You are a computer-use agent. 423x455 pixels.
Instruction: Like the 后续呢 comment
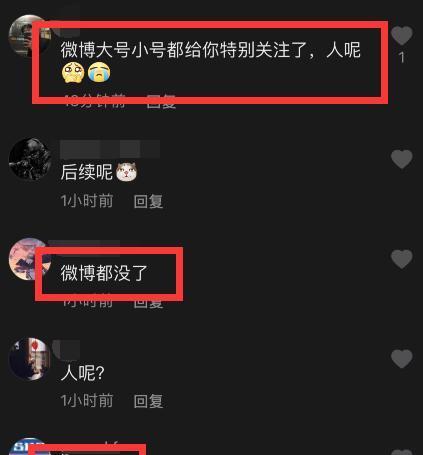click(402, 159)
